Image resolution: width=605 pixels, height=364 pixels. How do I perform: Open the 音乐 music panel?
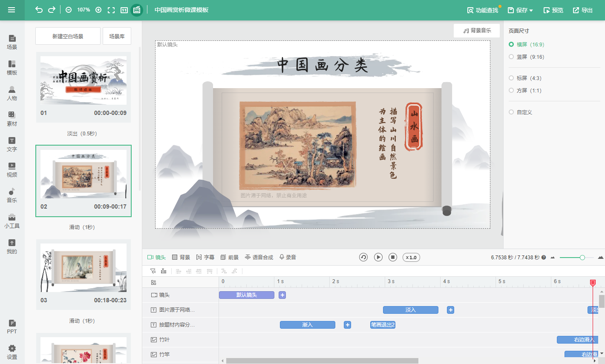coord(12,195)
